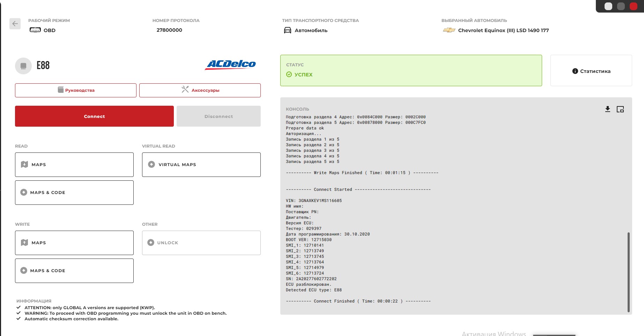Open Аксессуары accessories
Screen dimensions: 644x336
200,90
